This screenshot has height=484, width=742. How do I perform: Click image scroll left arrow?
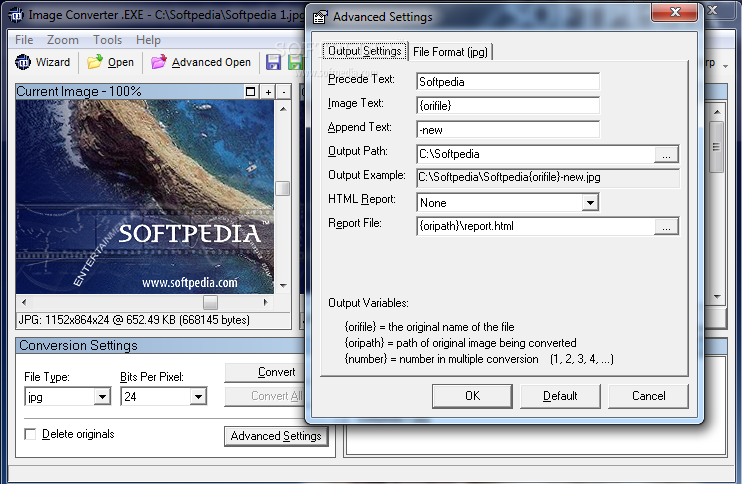click(x=24, y=302)
